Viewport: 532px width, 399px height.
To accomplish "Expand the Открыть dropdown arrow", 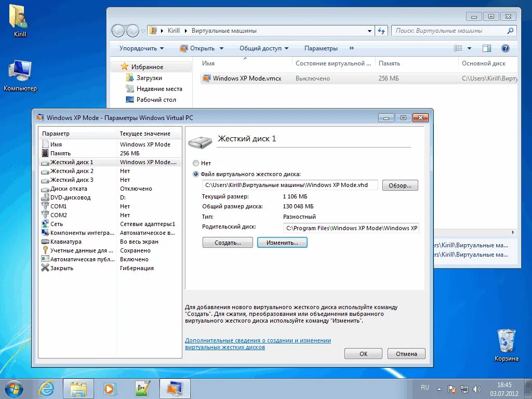I will coord(221,48).
